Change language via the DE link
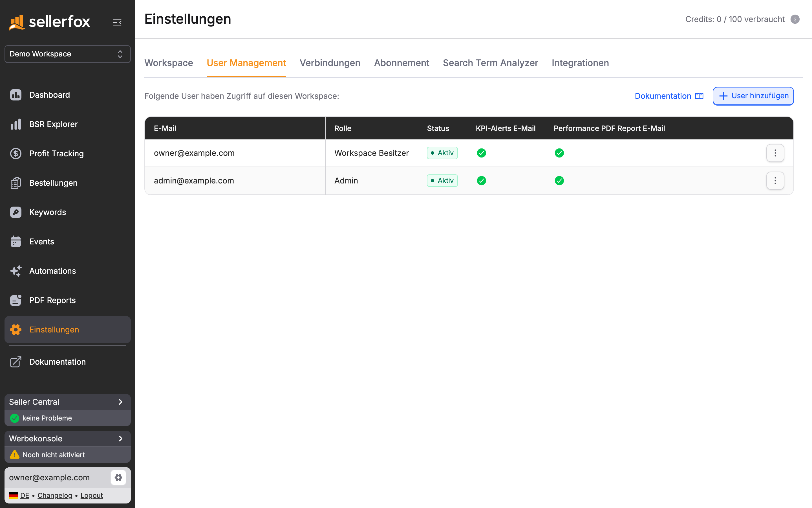This screenshot has width=812, height=508. [25, 495]
